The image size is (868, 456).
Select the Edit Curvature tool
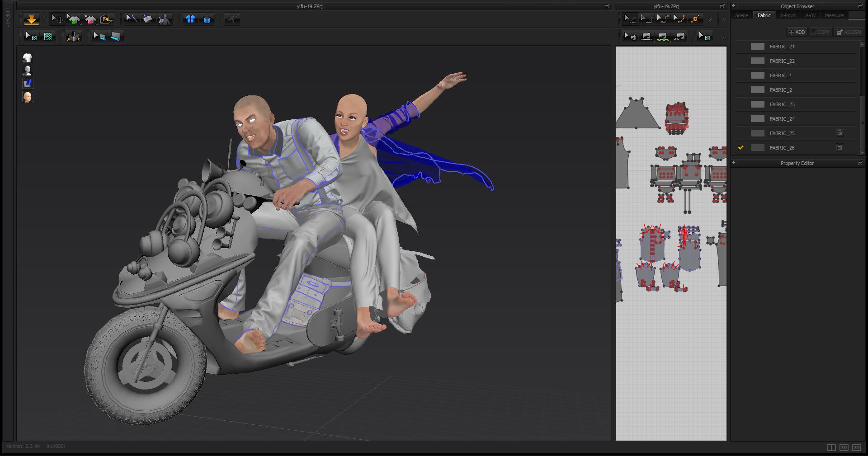point(663,19)
